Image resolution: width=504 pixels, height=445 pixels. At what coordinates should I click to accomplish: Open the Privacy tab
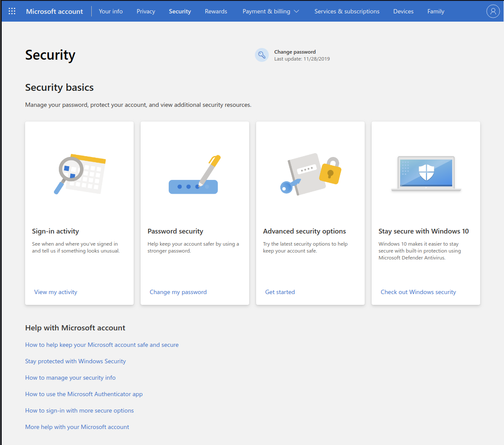click(x=146, y=11)
